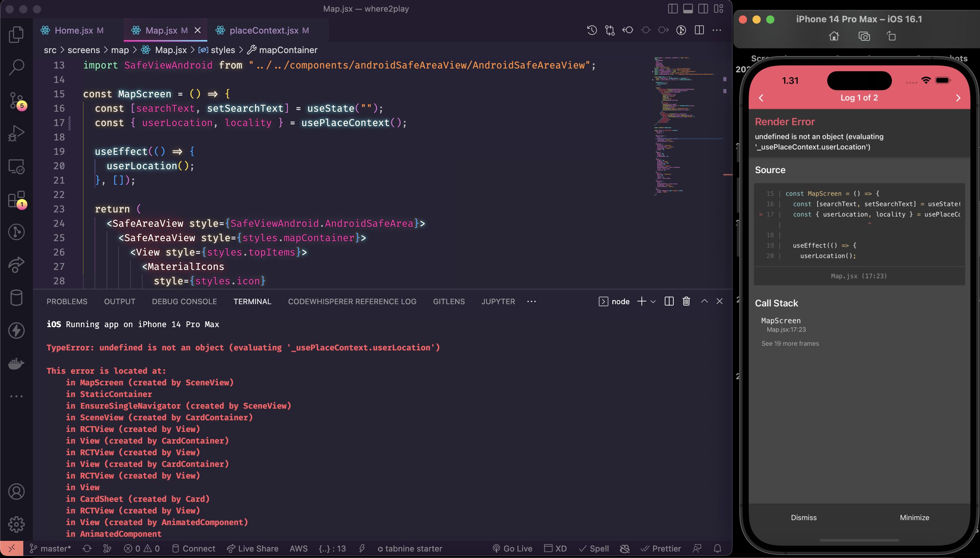Screen dimensions: 980x558
Task: Open remote window button in status bar
Action: (12, 548)
